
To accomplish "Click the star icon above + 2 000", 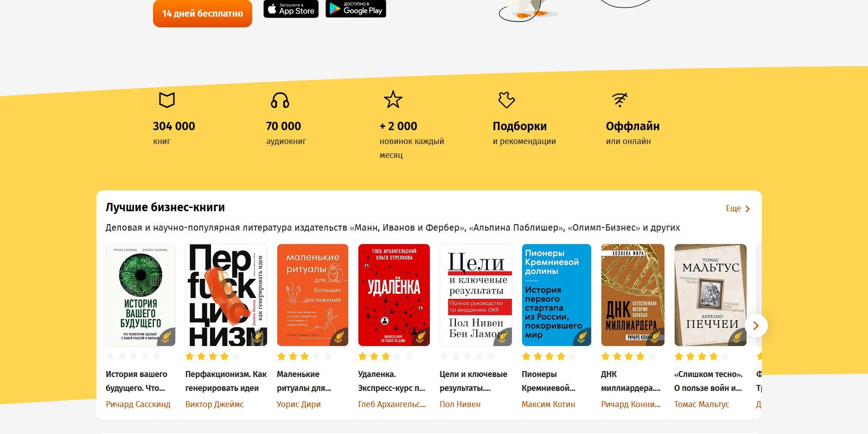I will pos(393,100).
